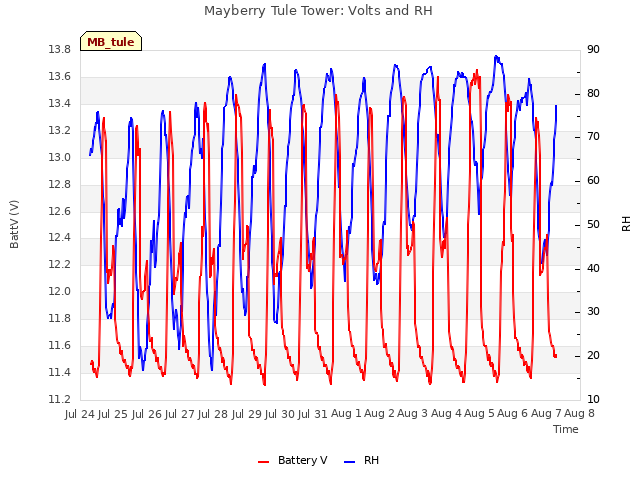
Task: Select the Battery V legend entry
Action: pos(293,460)
